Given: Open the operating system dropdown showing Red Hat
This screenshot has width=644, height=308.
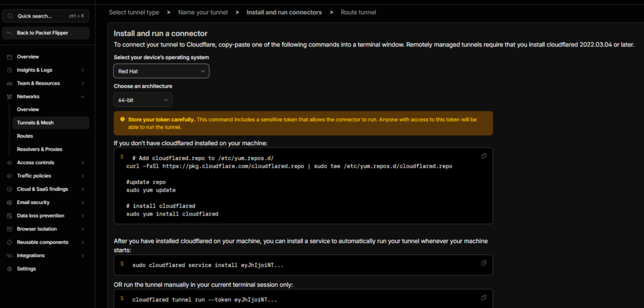Looking at the screenshot, I should tap(162, 71).
